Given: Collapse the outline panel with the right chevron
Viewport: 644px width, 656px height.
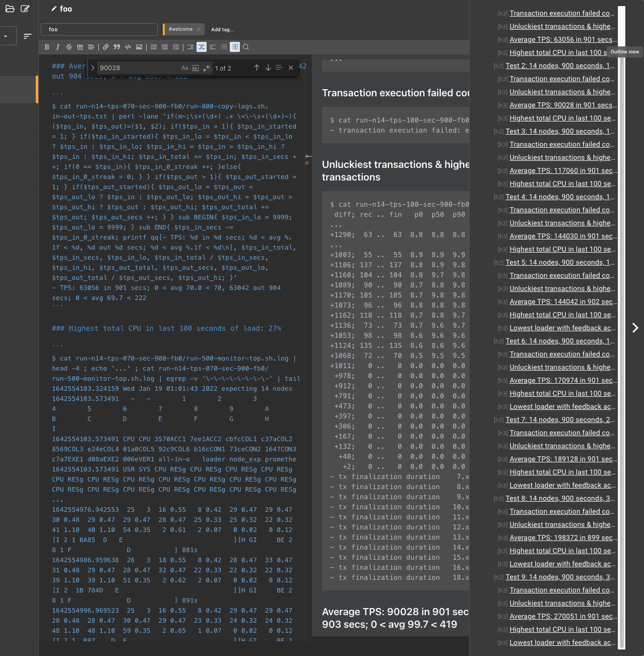Looking at the screenshot, I should click(x=635, y=328).
